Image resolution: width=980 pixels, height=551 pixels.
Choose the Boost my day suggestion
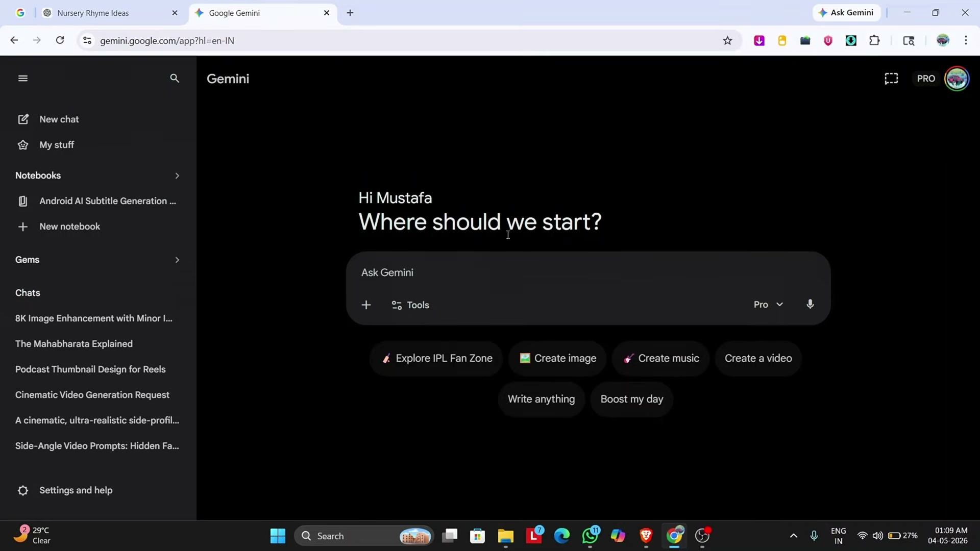pos(632,399)
